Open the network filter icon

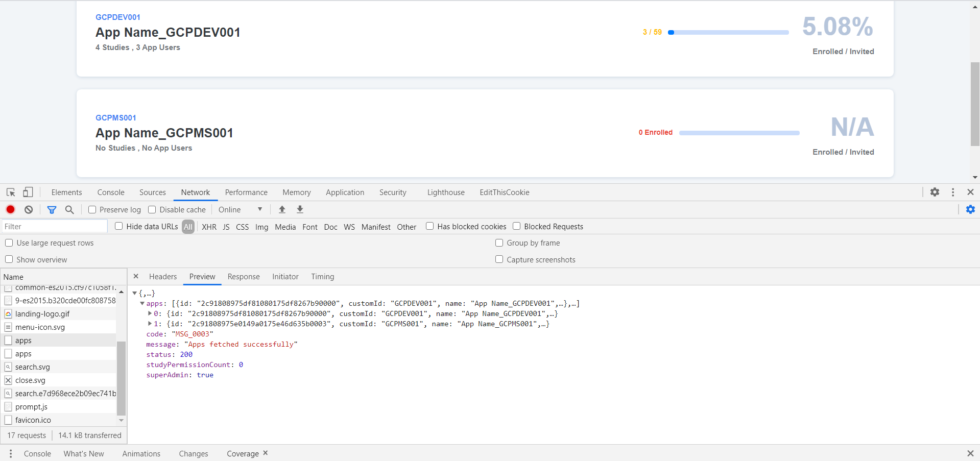coord(51,209)
